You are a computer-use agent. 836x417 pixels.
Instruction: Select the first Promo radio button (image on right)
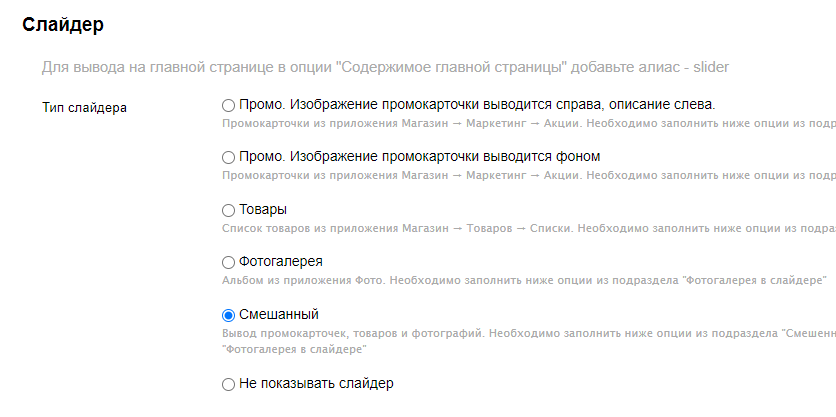228,105
